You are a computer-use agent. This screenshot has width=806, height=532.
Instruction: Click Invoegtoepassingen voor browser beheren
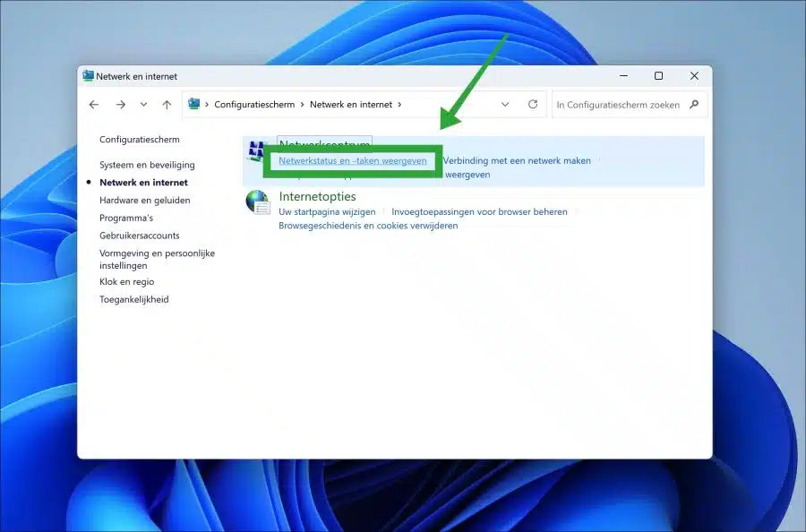coord(480,211)
